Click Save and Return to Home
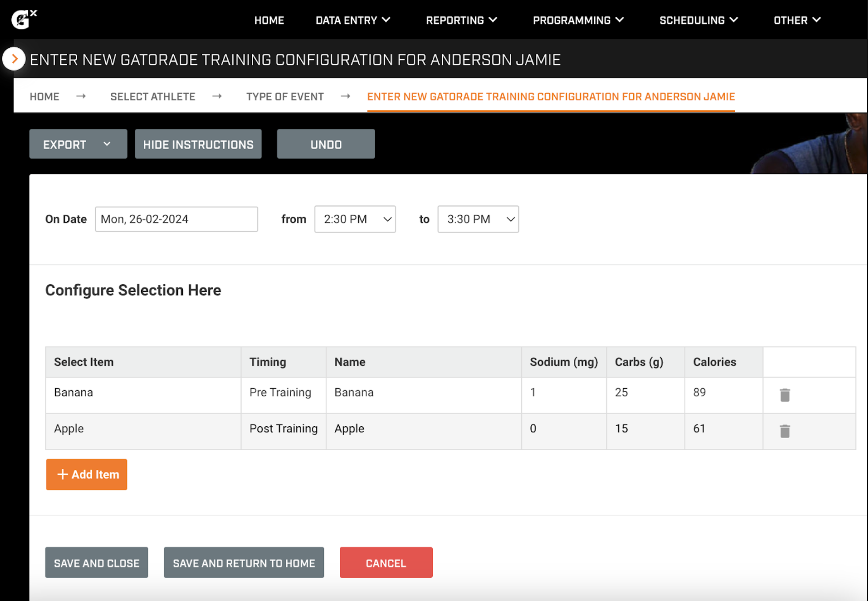Image resolution: width=868 pixels, height=601 pixels. click(x=243, y=562)
